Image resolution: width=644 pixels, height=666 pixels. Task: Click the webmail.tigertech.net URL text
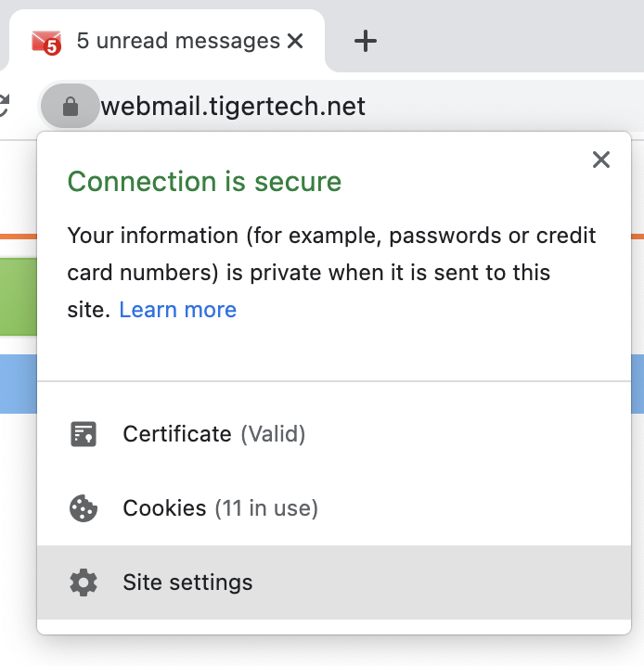tap(233, 106)
